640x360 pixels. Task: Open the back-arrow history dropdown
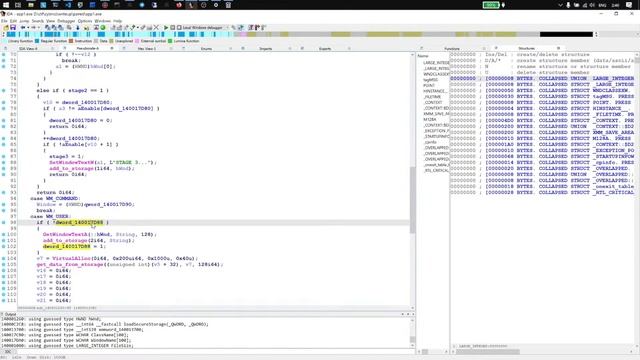(x=27, y=28)
